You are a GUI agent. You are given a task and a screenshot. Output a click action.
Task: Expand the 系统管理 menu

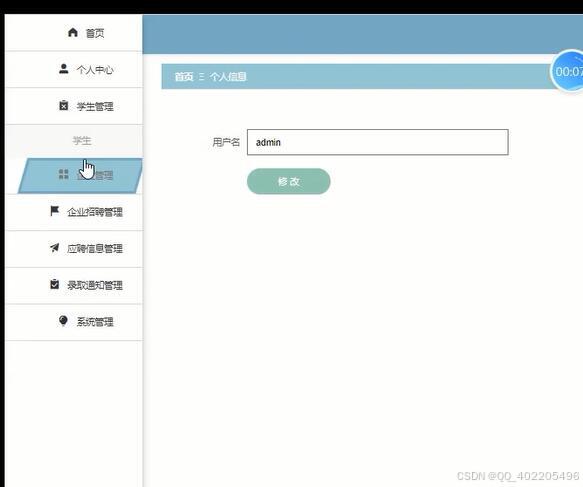74,322
